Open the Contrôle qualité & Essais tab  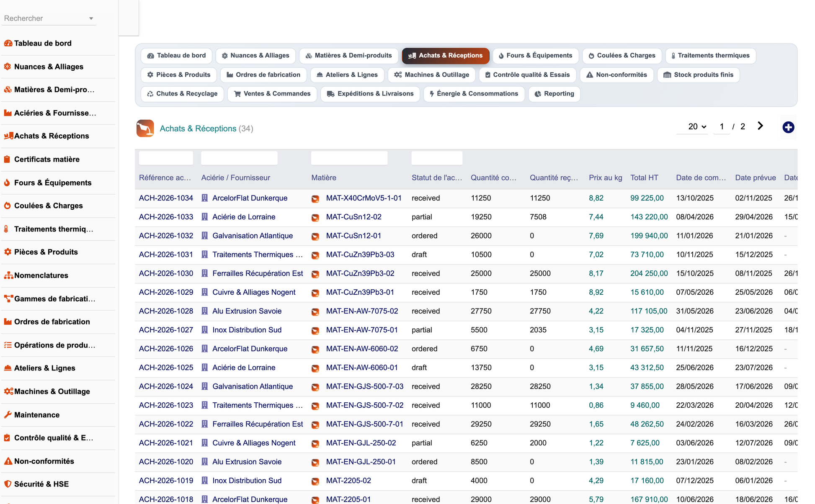[x=528, y=75]
